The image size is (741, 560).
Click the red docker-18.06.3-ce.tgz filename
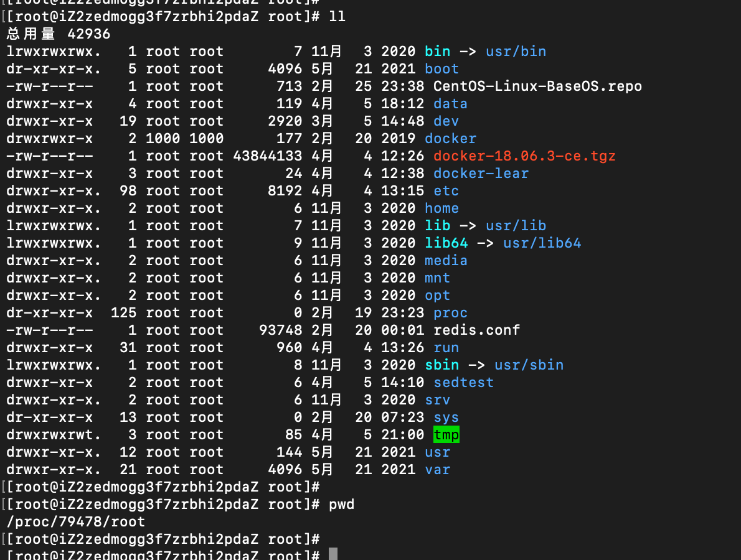tap(524, 156)
